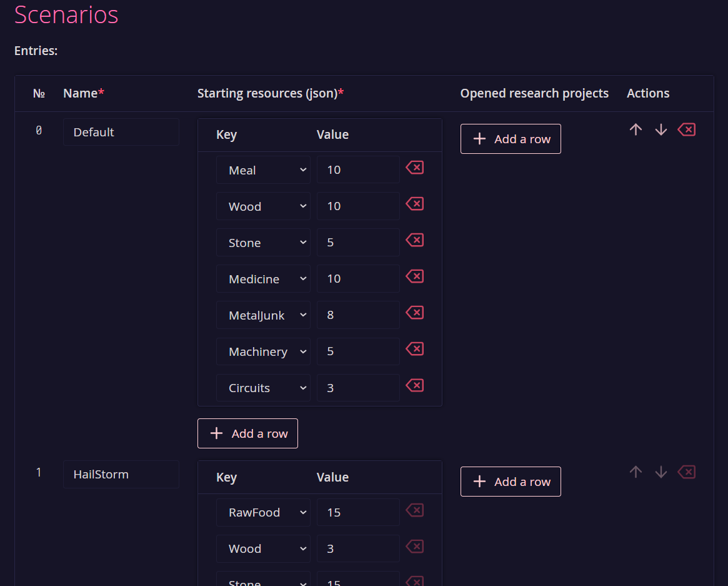Edit the Meal value field
Image resolution: width=728 pixels, height=586 pixels.
(358, 169)
